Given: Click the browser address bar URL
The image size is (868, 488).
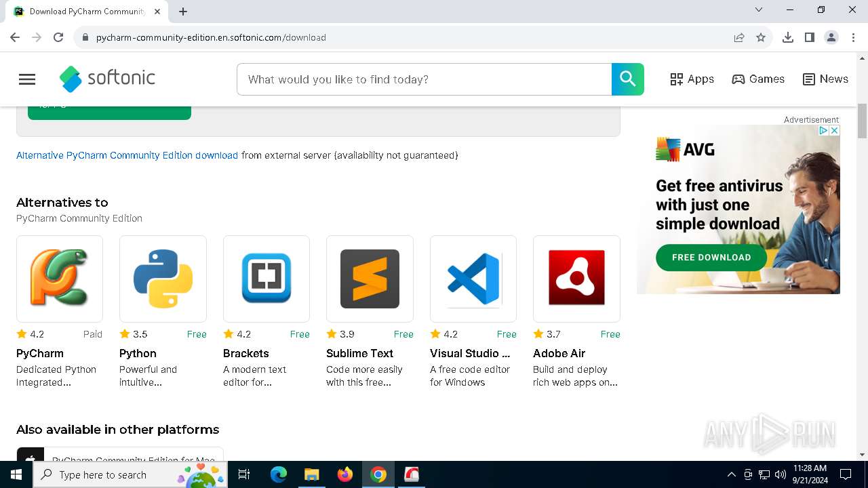Looking at the screenshot, I should (x=211, y=37).
